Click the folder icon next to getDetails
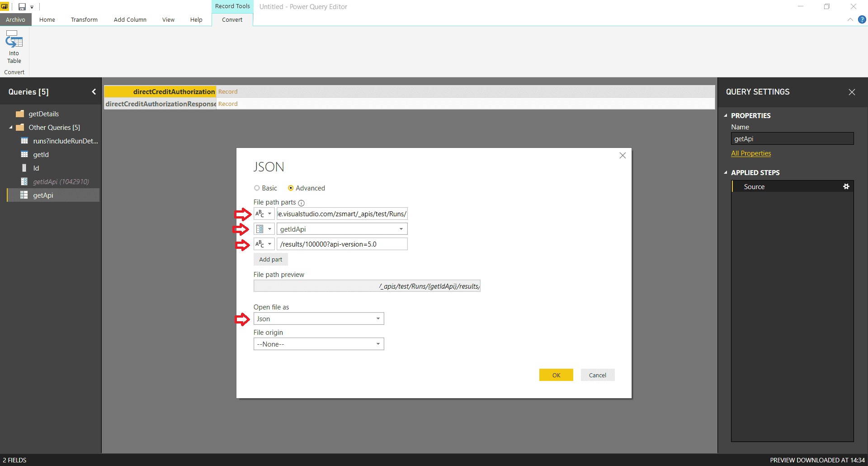Screen dimensions: 868x466 point(20,114)
